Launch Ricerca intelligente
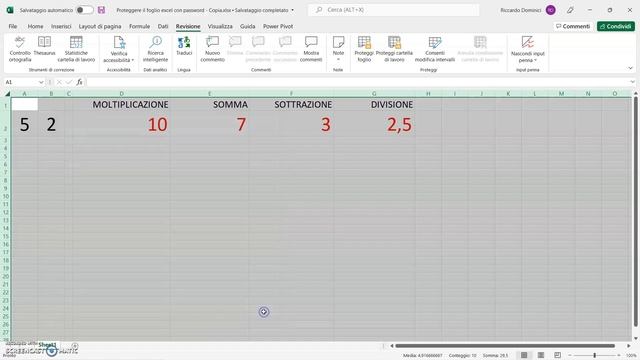The width and height of the screenshot is (640, 360). pyautogui.click(x=156, y=49)
